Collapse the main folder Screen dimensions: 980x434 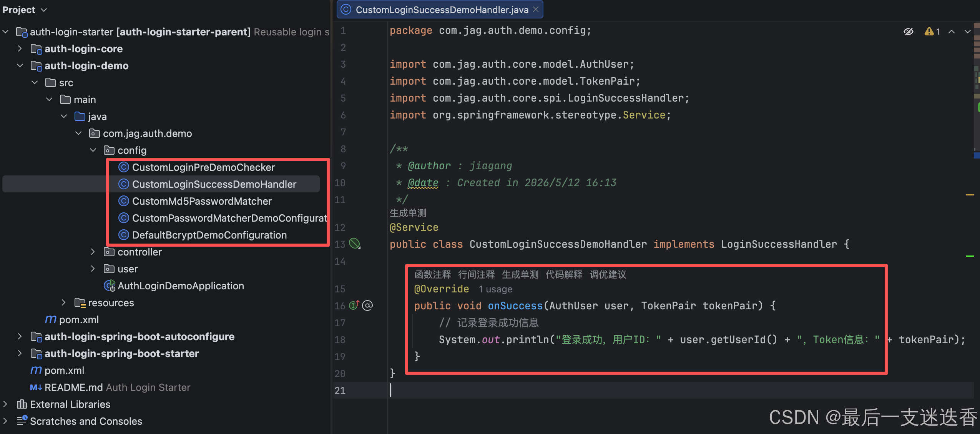pos(50,99)
